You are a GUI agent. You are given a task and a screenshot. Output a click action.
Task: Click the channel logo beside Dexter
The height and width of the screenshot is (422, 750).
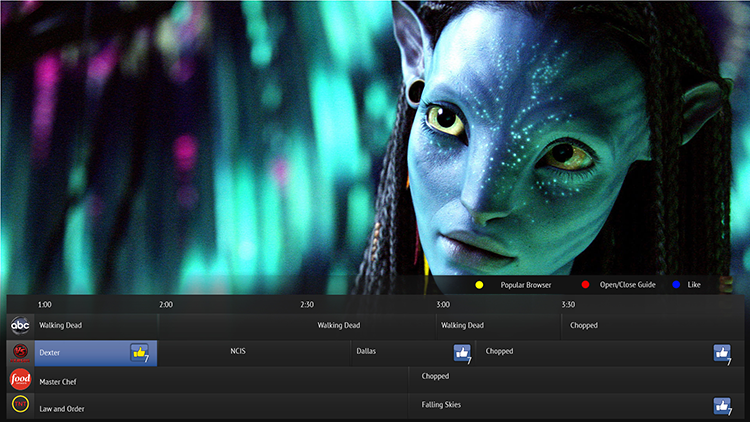point(20,353)
